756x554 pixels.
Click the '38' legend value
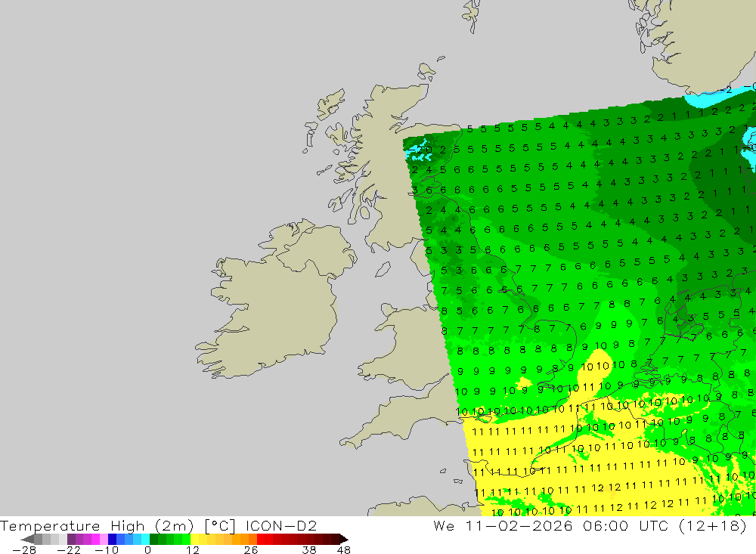309,550
